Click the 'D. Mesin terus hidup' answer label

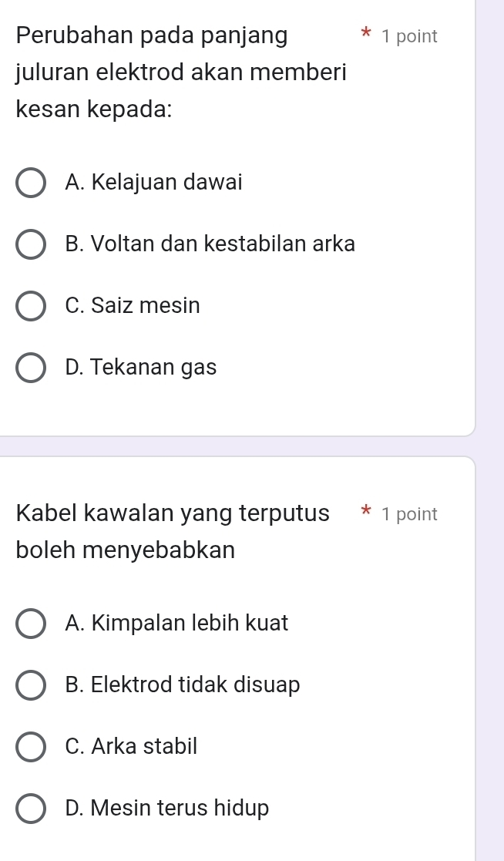167,808
